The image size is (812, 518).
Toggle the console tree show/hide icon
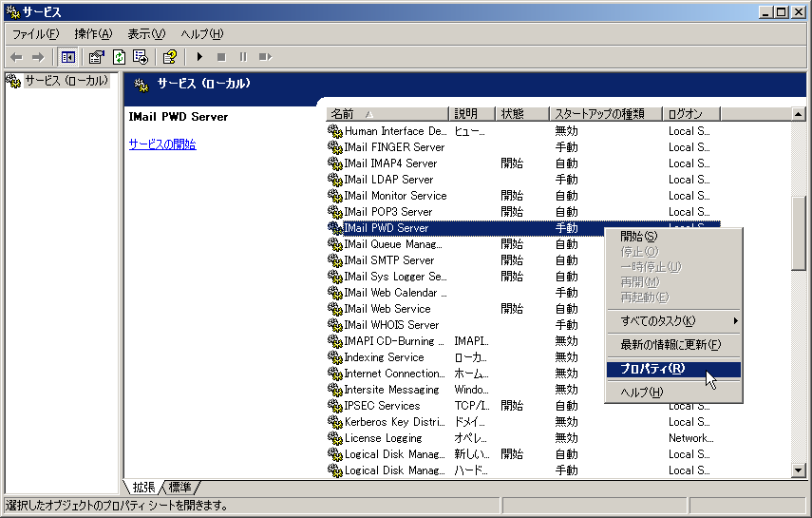pos(67,57)
